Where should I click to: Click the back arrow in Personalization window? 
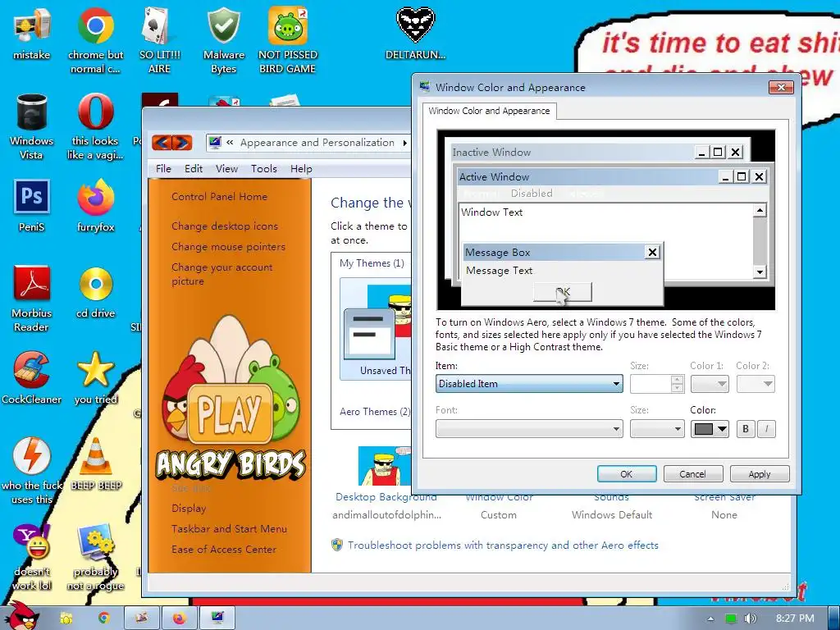coord(162,143)
